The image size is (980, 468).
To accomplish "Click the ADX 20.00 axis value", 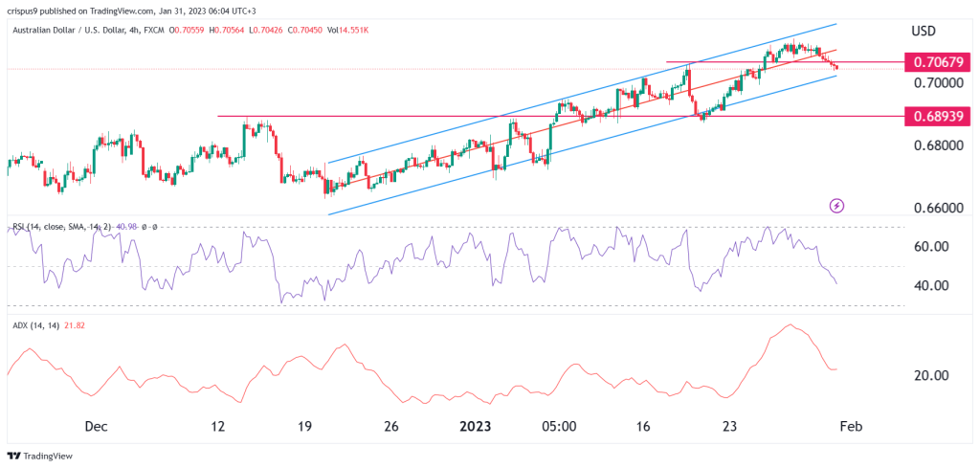I will point(932,375).
